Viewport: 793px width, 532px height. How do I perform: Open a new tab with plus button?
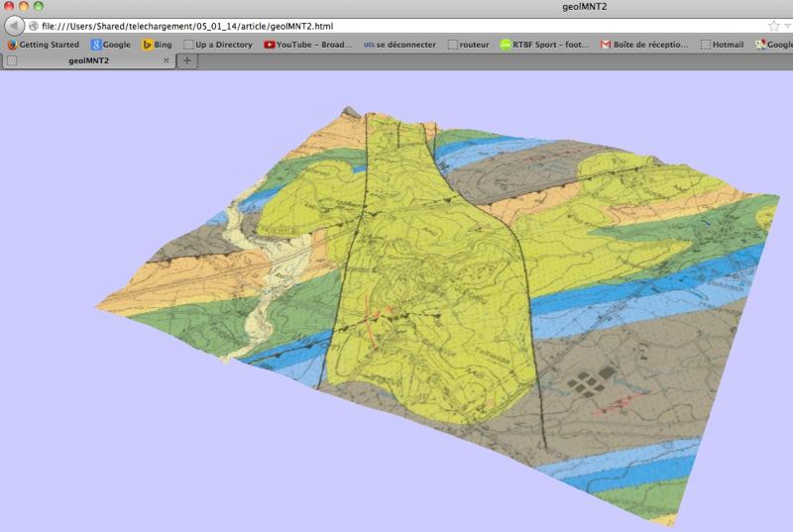[186, 60]
